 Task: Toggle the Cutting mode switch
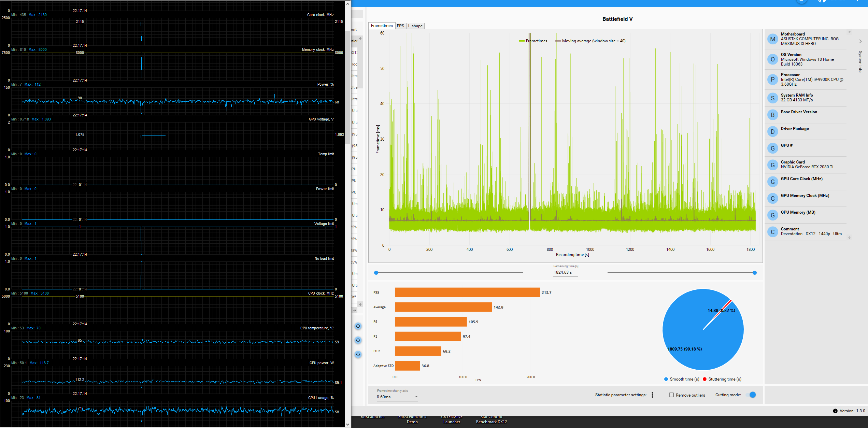pos(752,395)
